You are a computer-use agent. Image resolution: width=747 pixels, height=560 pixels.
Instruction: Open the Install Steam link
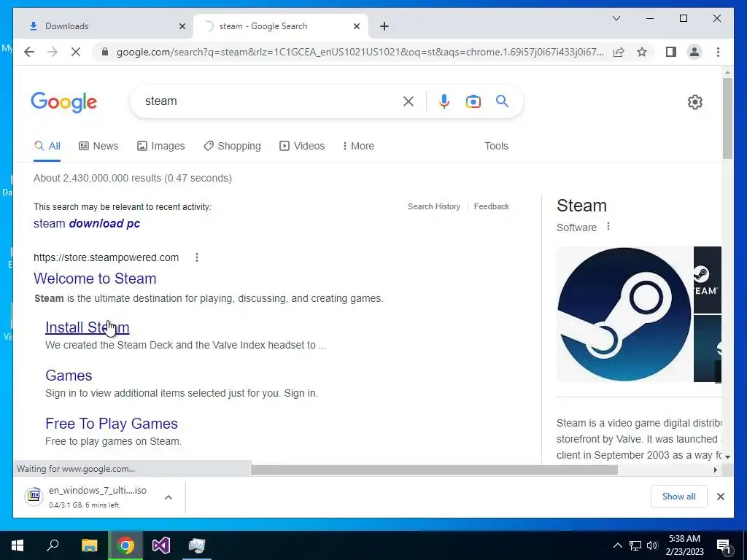[88, 327]
